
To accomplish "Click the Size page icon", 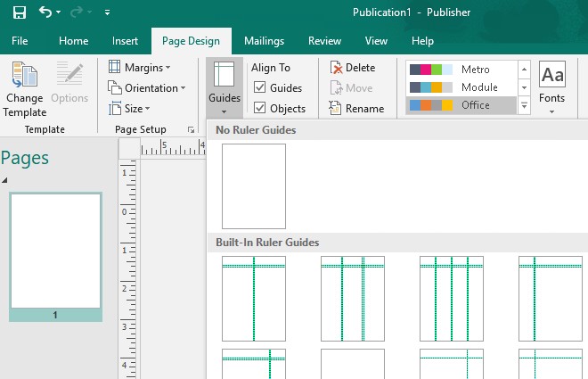I will 114,109.
